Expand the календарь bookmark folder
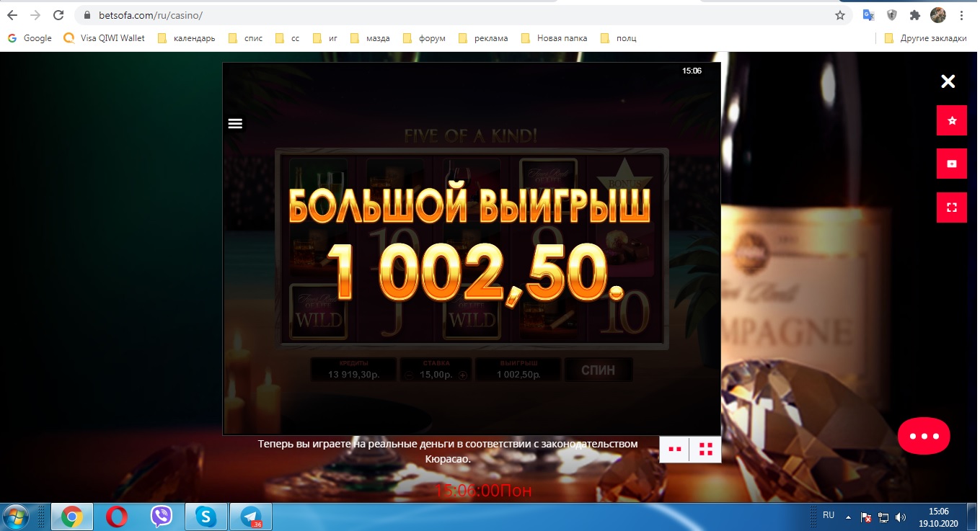This screenshot has height=531, width=980. click(186, 38)
